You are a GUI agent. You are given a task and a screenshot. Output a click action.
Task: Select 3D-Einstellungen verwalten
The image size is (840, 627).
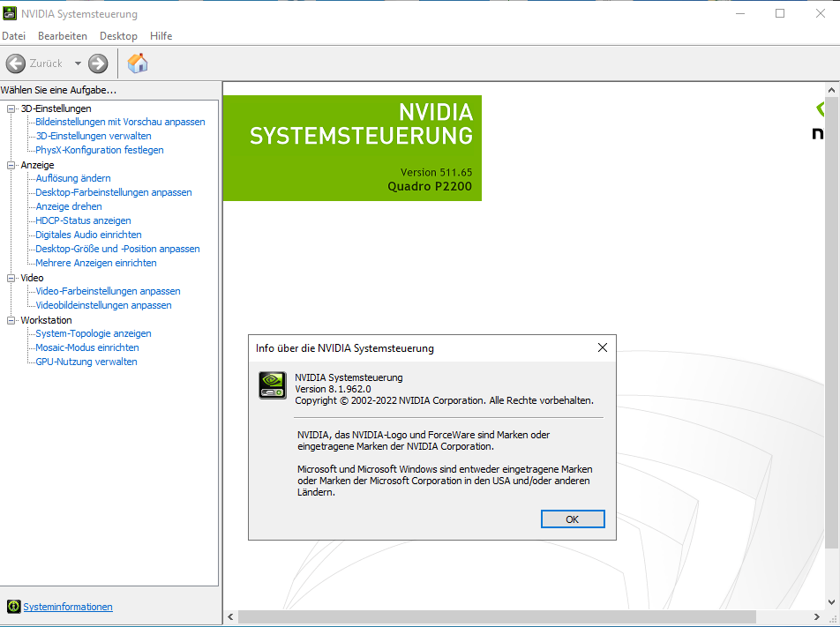pyautogui.click(x=94, y=136)
